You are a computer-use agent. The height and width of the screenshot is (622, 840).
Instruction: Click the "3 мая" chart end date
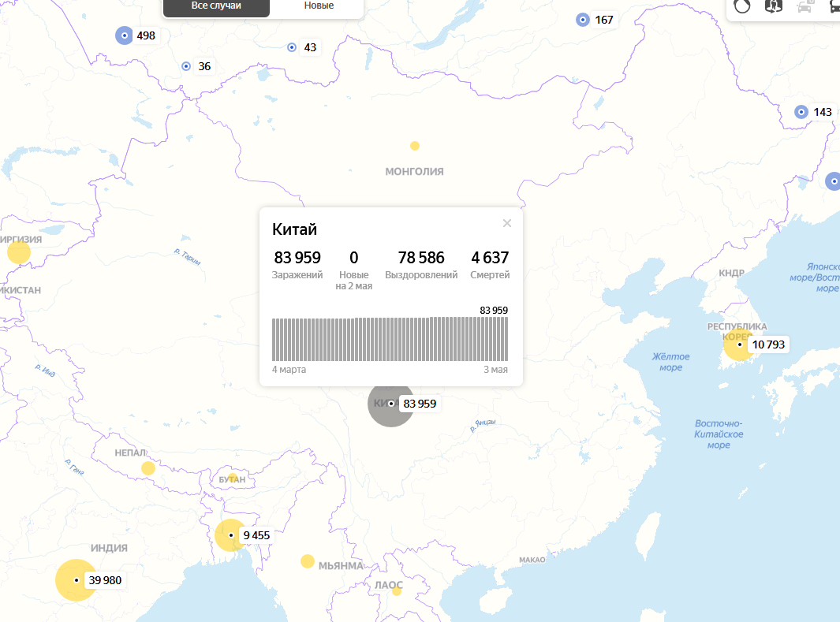495,370
